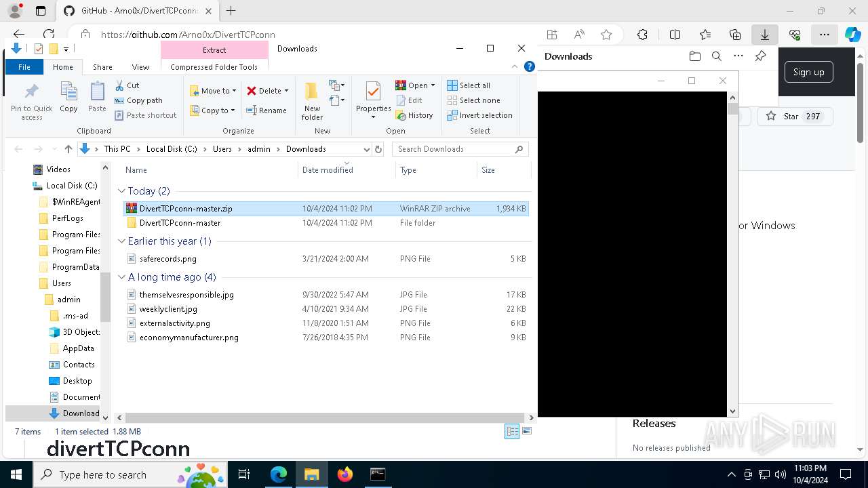Viewport: 868px width, 488px height.
Task: Click Select none
Action: [473, 100]
